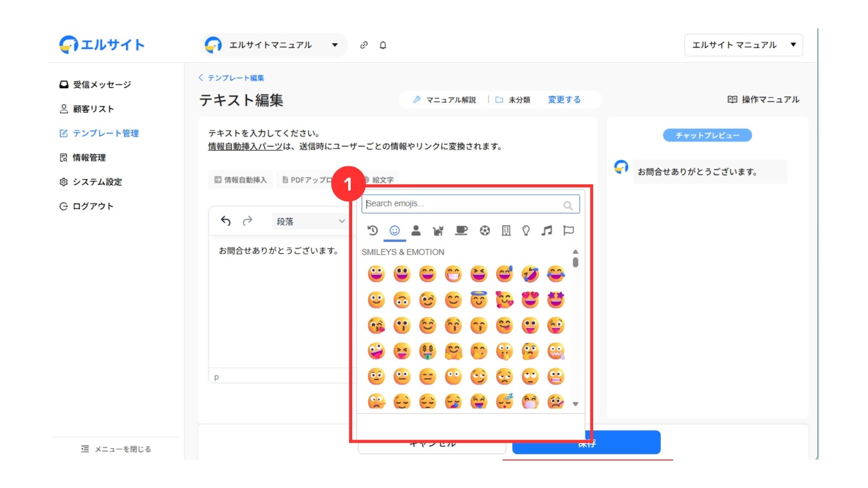This screenshot has width=868, height=488.
Task: Open recently used emojis category
Action: click(x=373, y=231)
